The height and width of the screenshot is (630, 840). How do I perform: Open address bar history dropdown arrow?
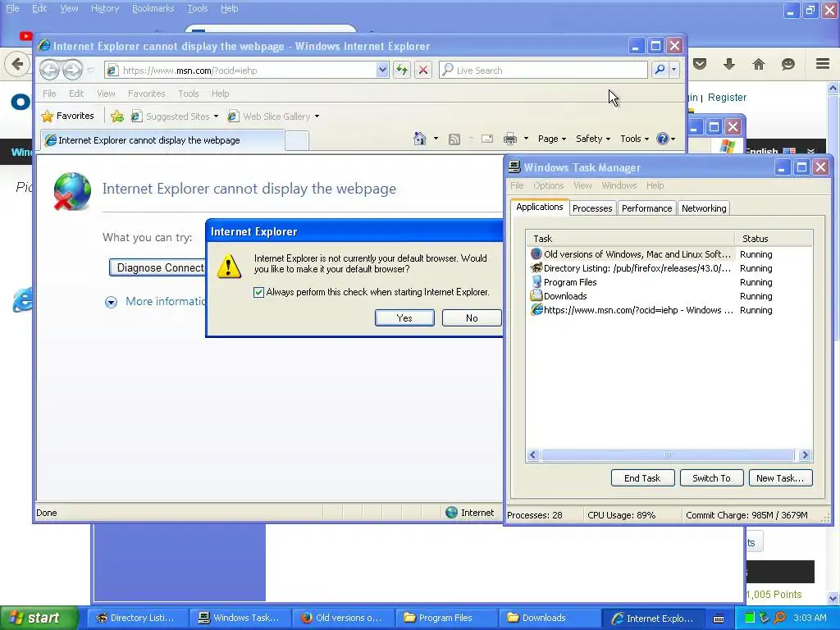click(x=382, y=70)
